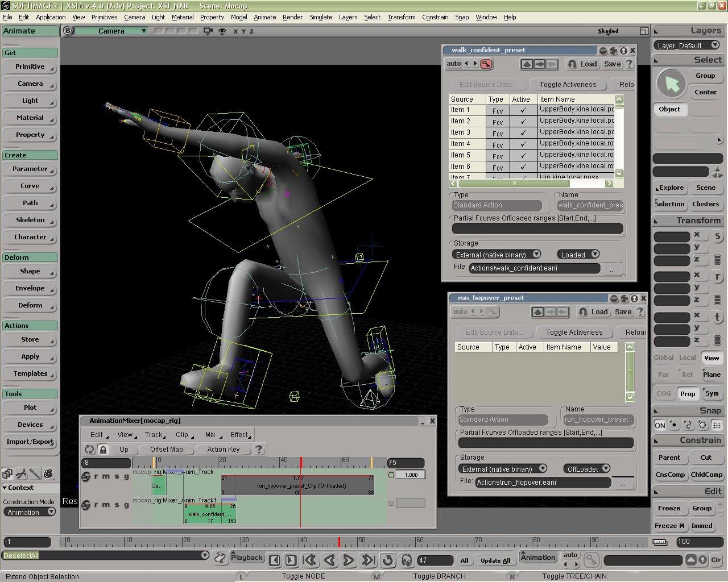Open the Primitives menu

click(x=104, y=17)
